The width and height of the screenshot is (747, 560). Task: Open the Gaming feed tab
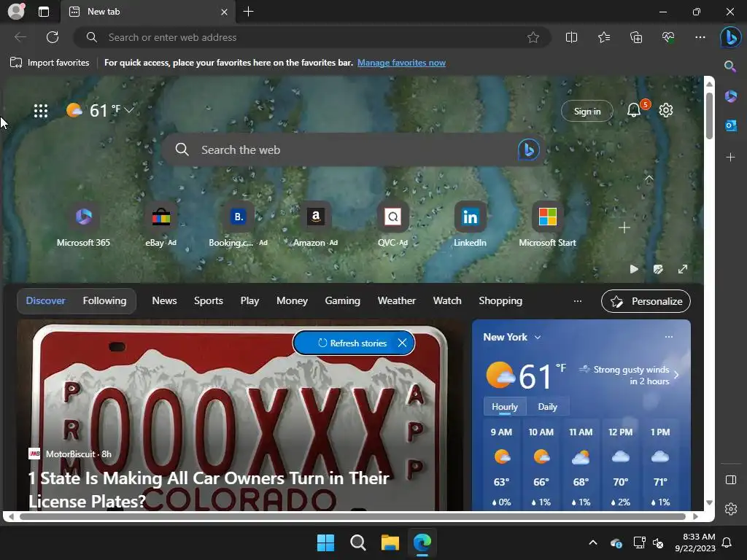[343, 300]
